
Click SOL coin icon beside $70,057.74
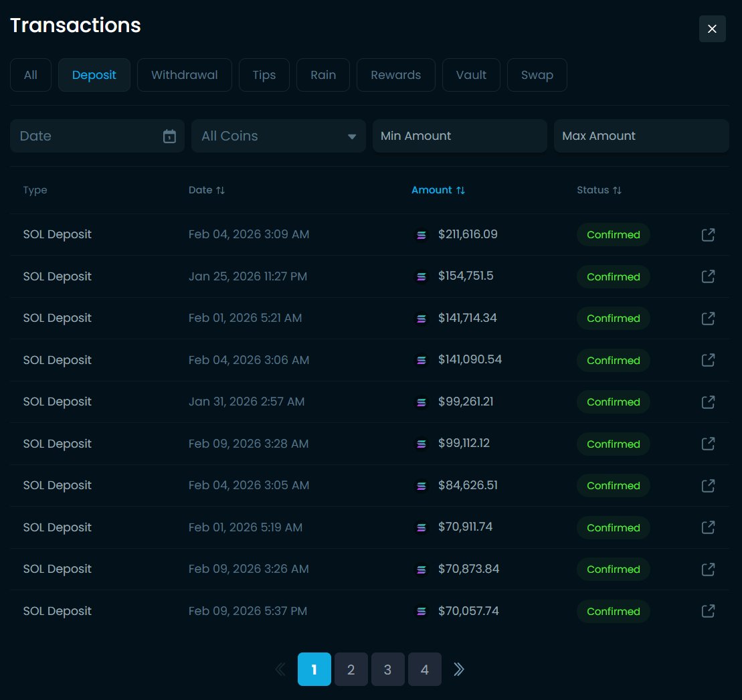pos(421,612)
